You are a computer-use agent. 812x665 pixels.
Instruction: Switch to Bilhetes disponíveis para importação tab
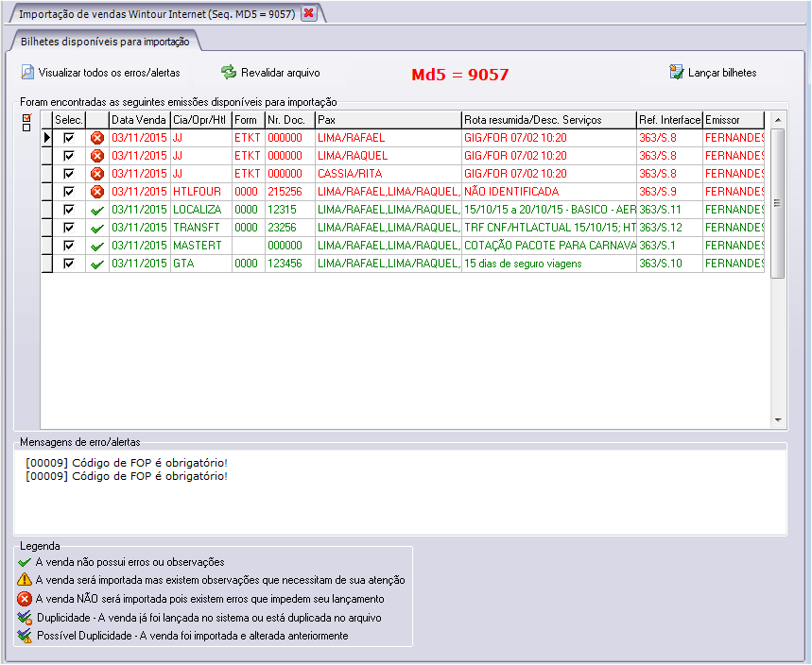[105, 42]
